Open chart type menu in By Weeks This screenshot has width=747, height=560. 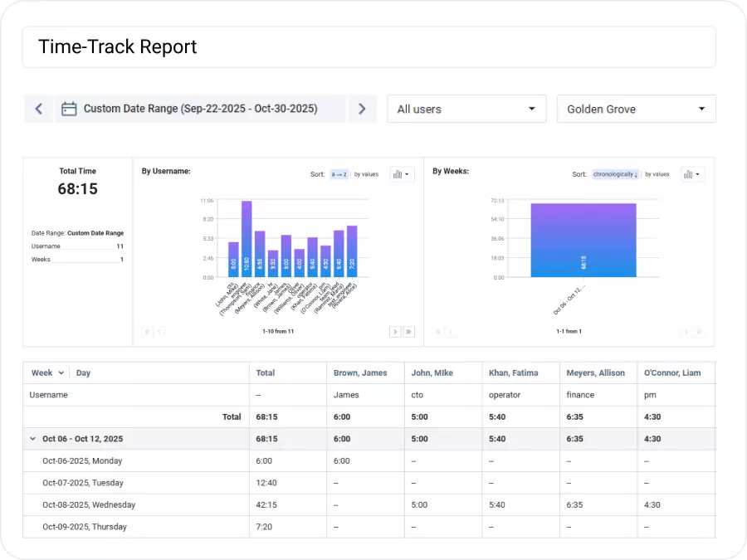point(692,174)
